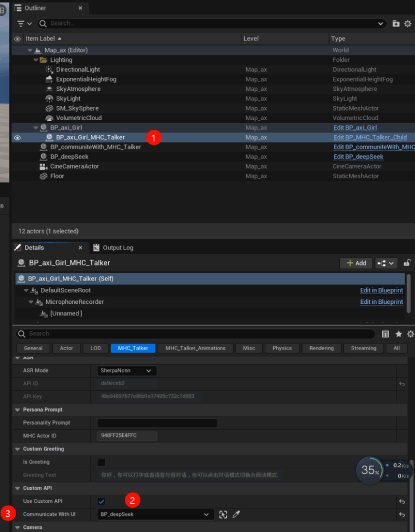Switch to the Output Log tab

click(113, 248)
